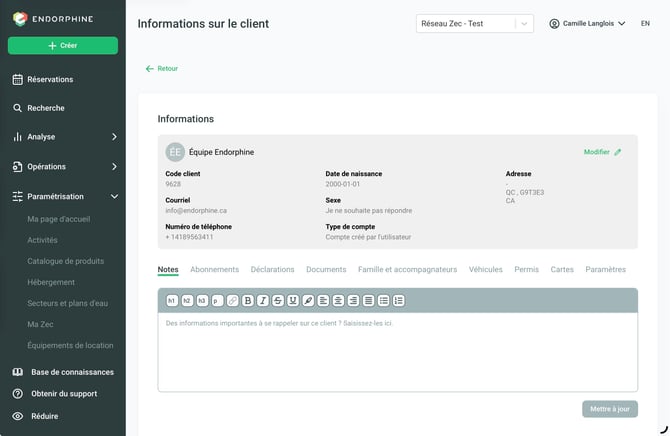Open the Réseau Zec - Test dropdown

475,24
